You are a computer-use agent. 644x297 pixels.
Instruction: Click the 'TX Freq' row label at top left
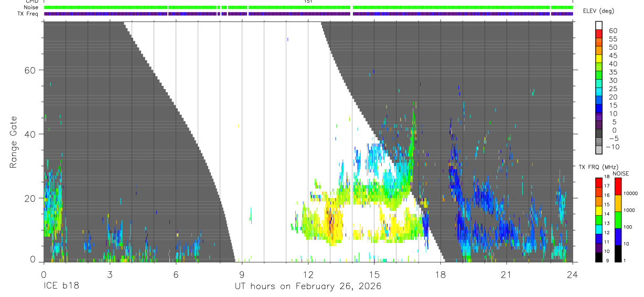pos(27,14)
